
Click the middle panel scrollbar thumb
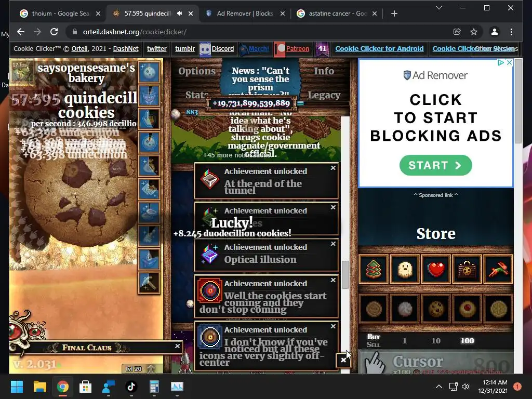[345, 274]
